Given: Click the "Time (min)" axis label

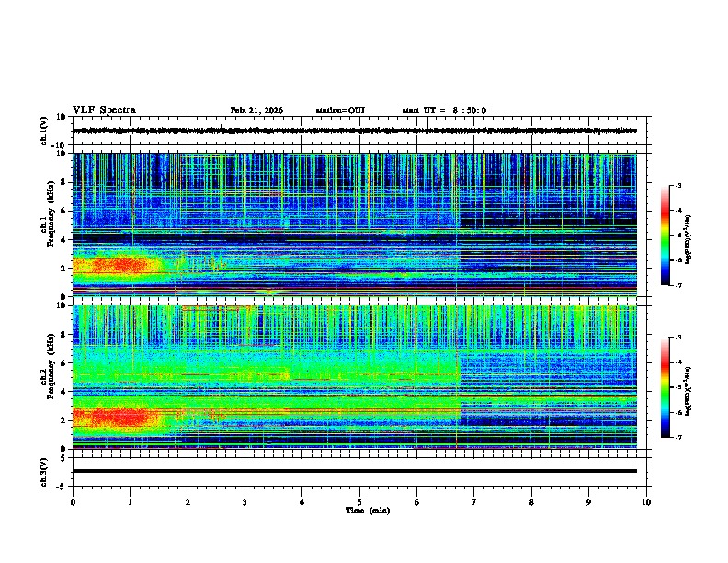Looking at the screenshot, I should 368,511.
